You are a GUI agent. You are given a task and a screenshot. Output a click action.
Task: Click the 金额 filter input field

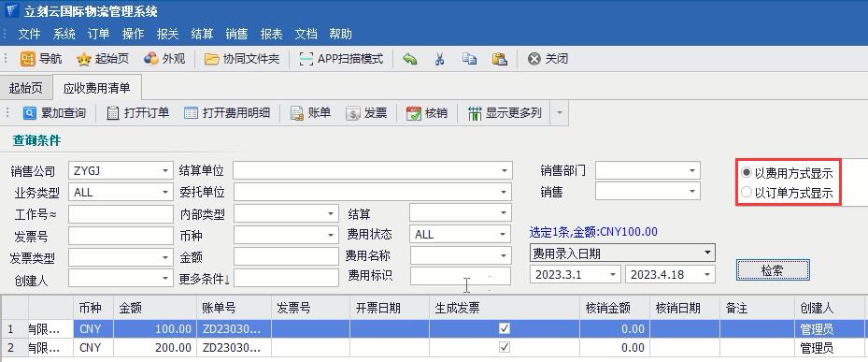(x=286, y=256)
